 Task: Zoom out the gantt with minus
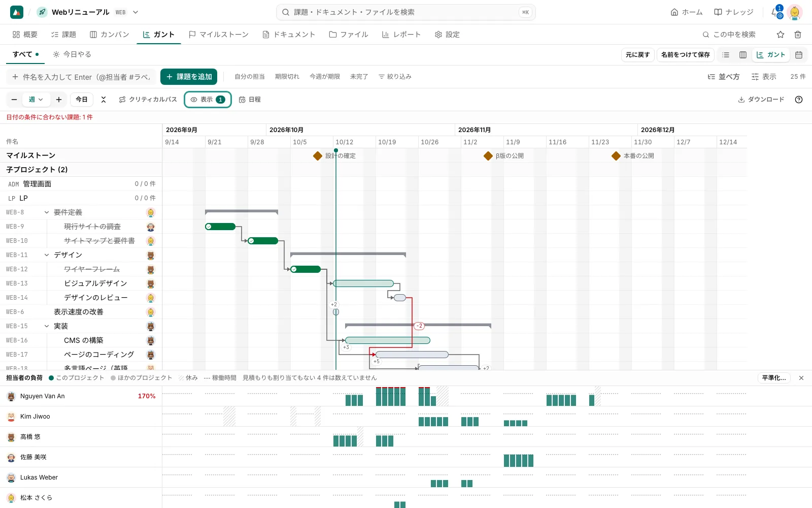(14, 100)
